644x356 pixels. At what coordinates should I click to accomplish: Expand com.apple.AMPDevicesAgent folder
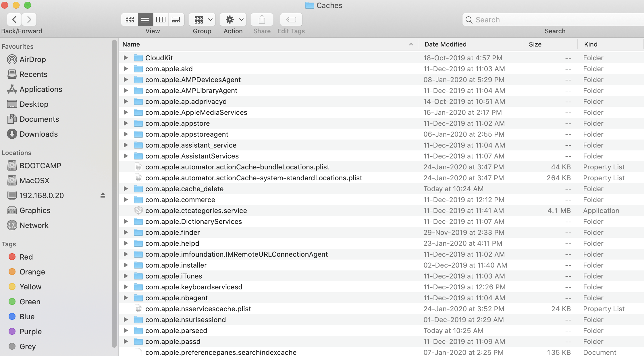click(126, 80)
